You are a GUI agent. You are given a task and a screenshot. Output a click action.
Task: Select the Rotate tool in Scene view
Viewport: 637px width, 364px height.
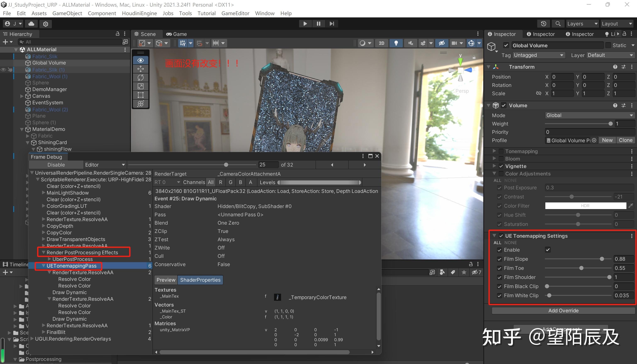point(140,78)
